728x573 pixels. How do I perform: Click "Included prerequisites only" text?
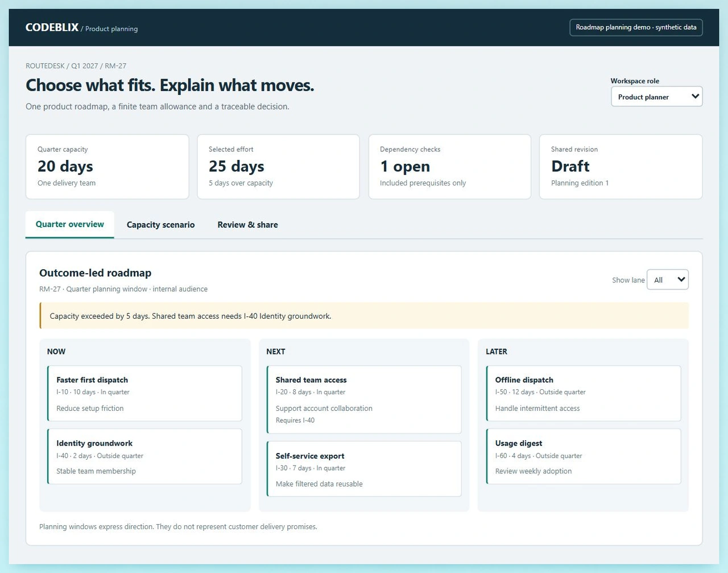click(x=423, y=183)
